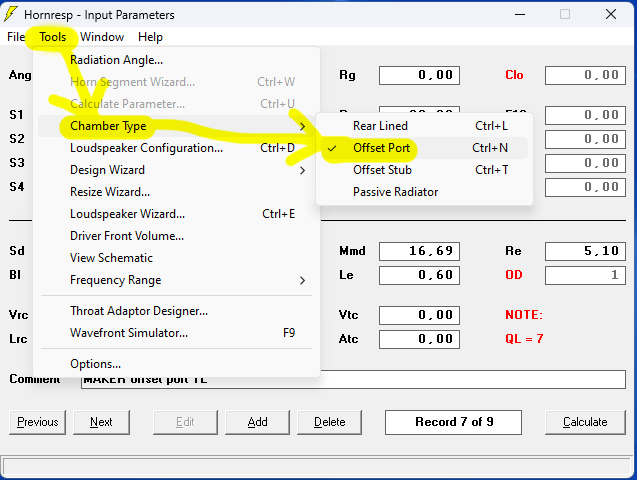Click the Add record button
This screenshot has width=637, height=480.
point(258,422)
